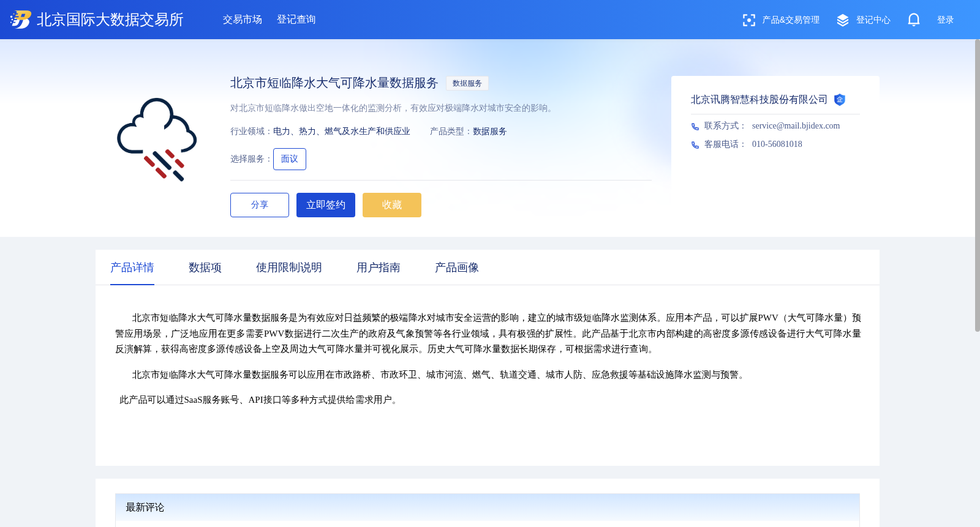This screenshot has height=527, width=980.
Task: Click the 收藏 favorite button
Action: pos(392,205)
